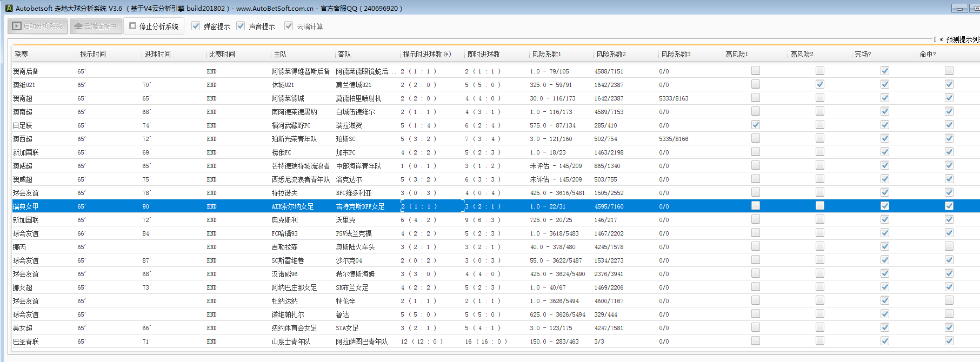980x362 pixels.
Task: Sort by the 联赛 column header
Action: pyautogui.click(x=22, y=54)
